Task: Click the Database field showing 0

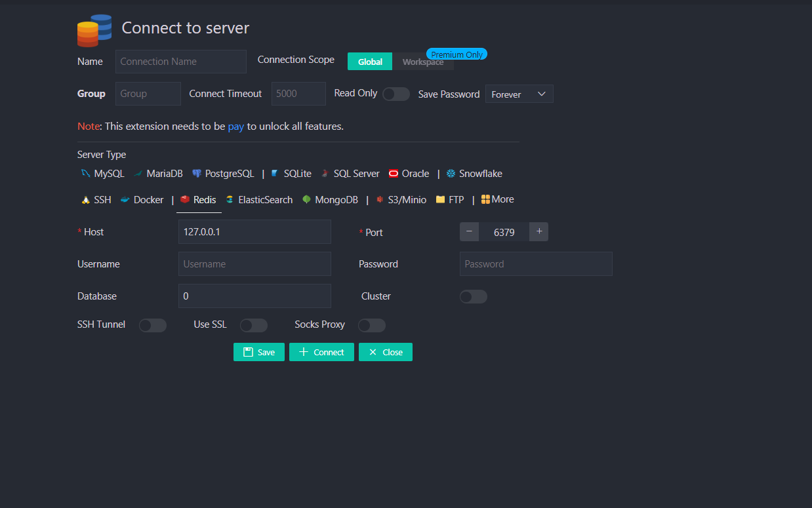Action: [x=254, y=296]
